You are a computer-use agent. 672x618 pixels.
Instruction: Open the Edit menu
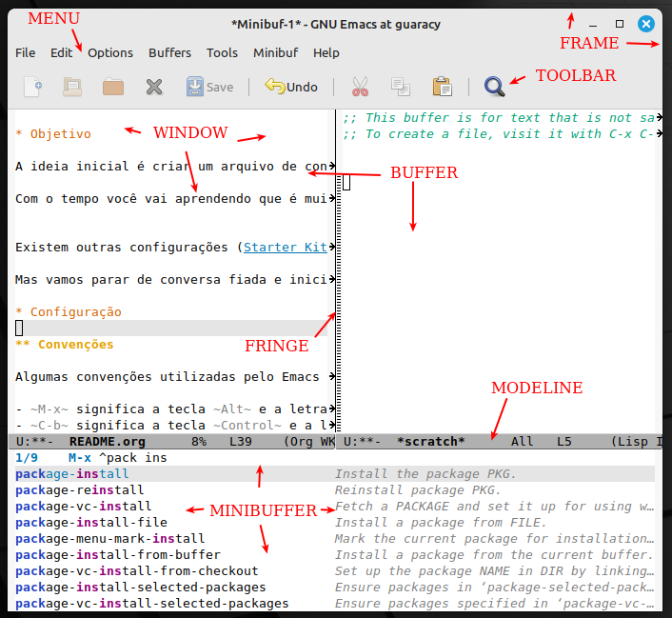click(x=61, y=52)
